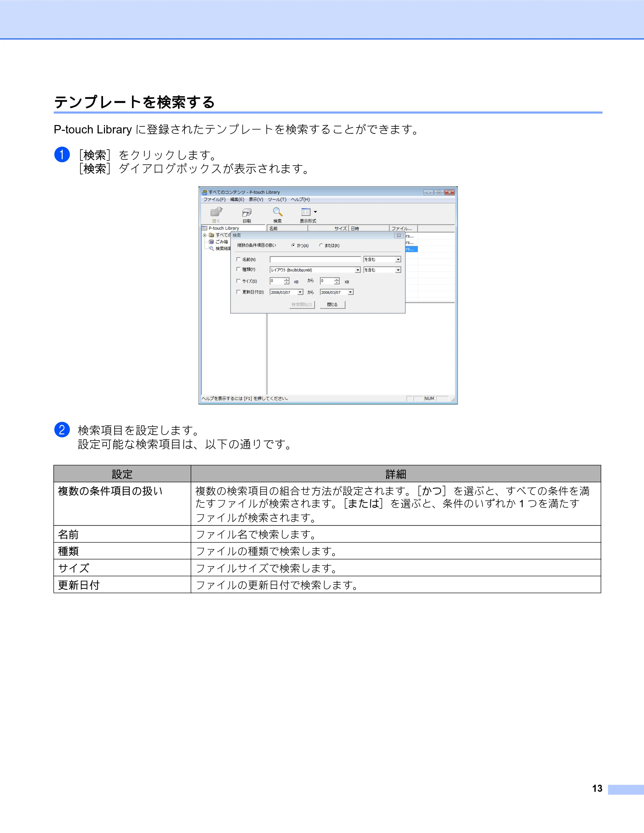Click the 検索 magnifying glass toolbar icon
This screenshot has width=644, height=833.
[x=278, y=212]
